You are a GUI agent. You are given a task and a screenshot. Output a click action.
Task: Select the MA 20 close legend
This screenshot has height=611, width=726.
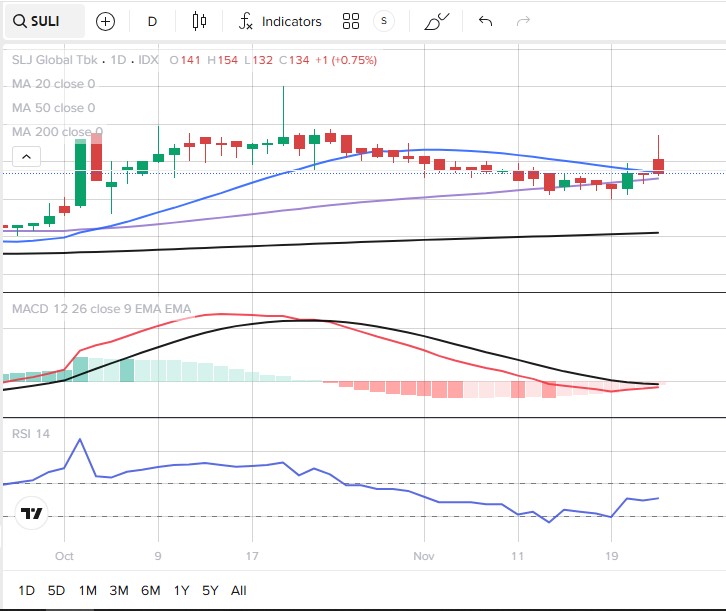point(53,84)
